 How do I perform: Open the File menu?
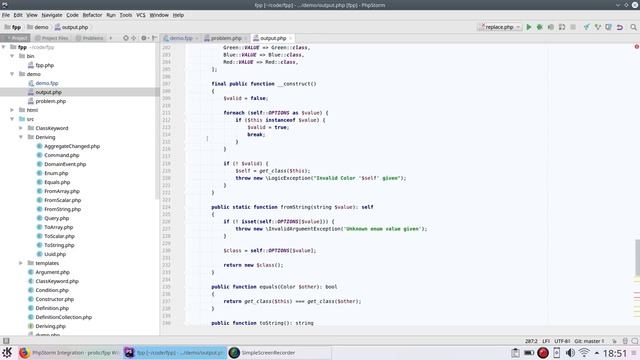(x=6, y=15)
